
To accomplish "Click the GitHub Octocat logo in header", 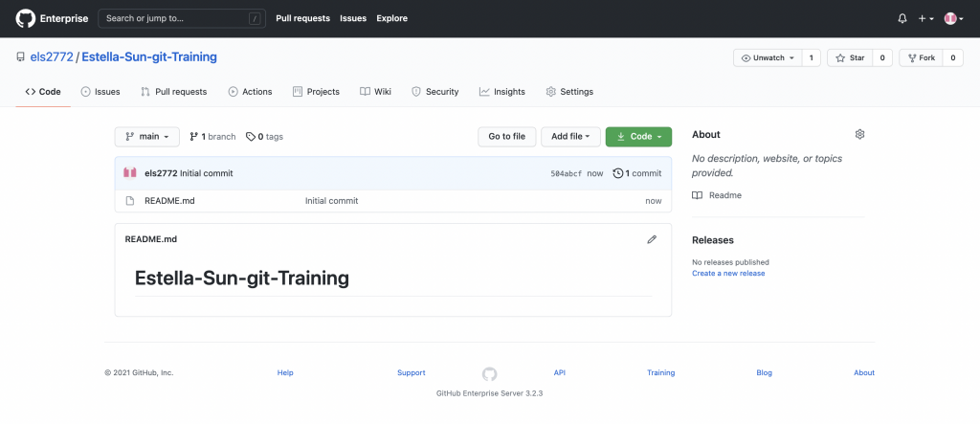I will [x=25, y=18].
